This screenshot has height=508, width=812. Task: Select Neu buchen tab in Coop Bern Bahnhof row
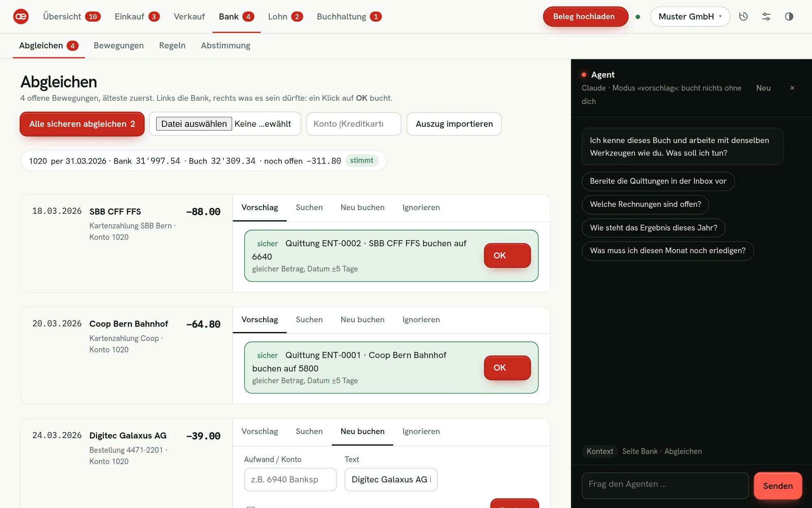click(362, 320)
